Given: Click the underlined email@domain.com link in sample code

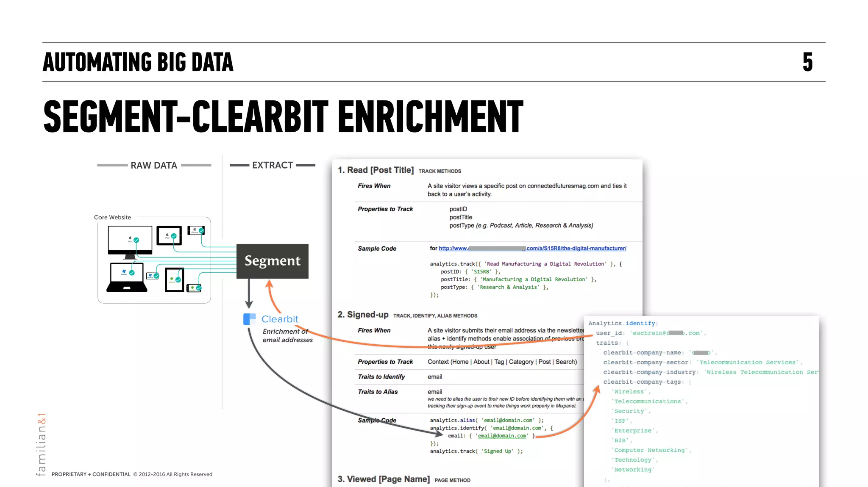Looking at the screenshot, I should pos(502,436).
